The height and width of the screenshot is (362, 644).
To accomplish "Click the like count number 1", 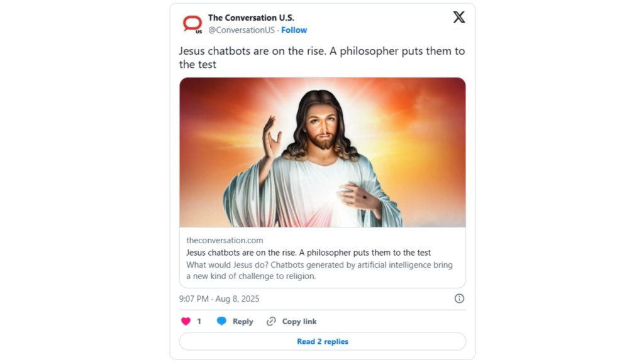I will click(199, 321).
